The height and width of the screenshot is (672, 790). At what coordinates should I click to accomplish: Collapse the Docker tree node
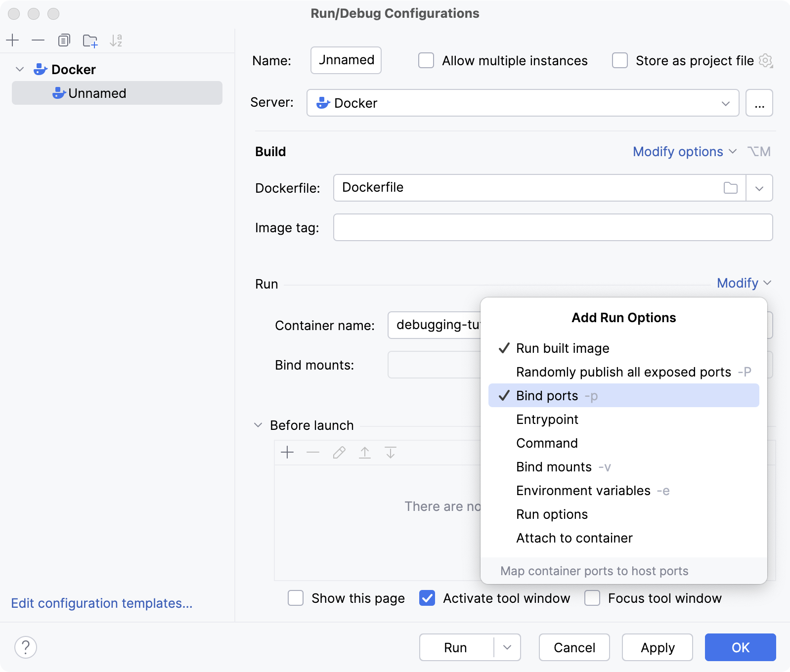tap(20, 69)
